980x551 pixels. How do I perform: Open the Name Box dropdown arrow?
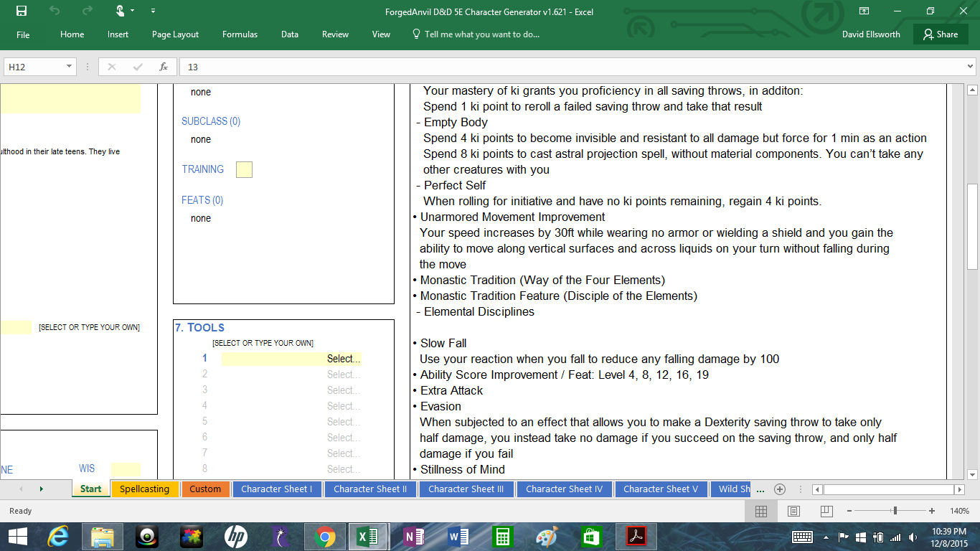[70, 67]
